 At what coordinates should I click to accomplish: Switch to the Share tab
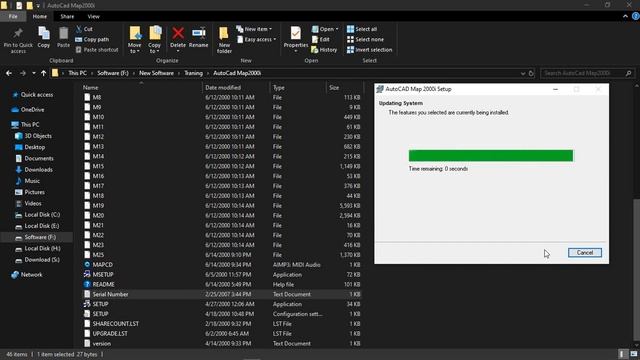click(67, 16)
